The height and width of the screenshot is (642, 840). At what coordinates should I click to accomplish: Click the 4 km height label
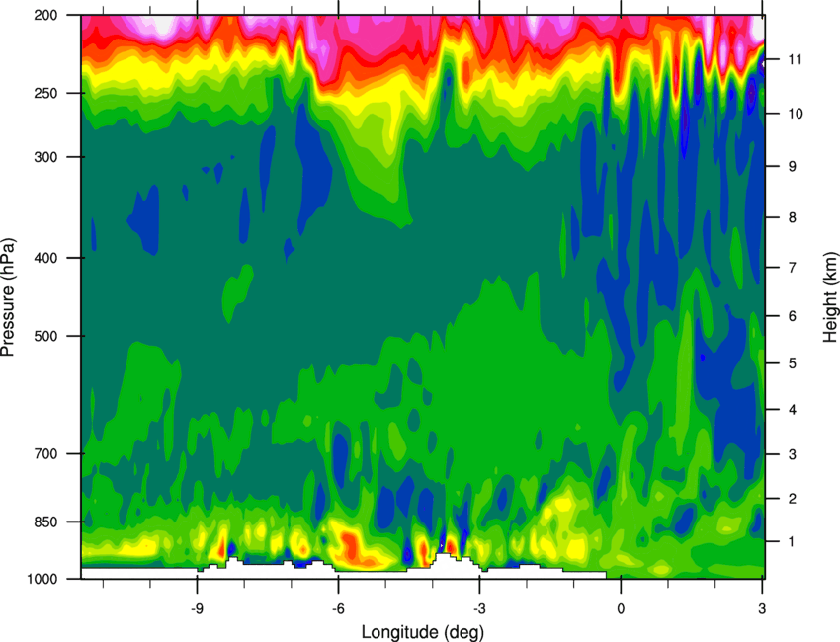point(793,410)
